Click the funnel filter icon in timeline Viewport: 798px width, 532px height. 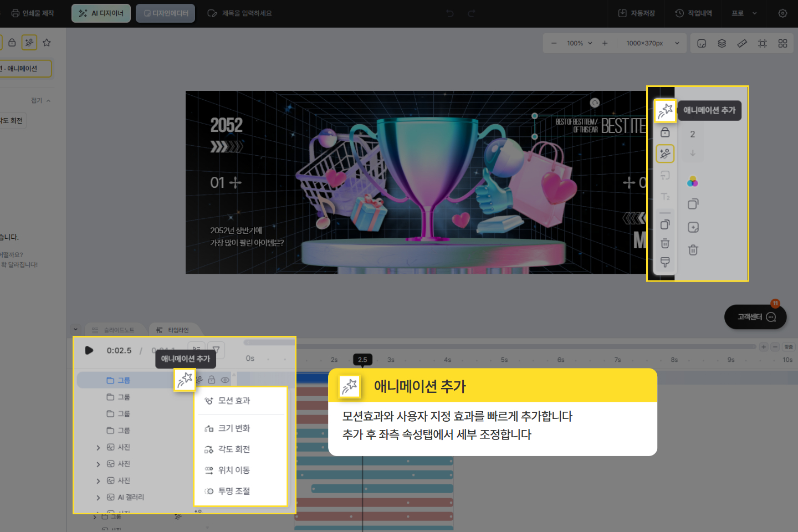216,350
